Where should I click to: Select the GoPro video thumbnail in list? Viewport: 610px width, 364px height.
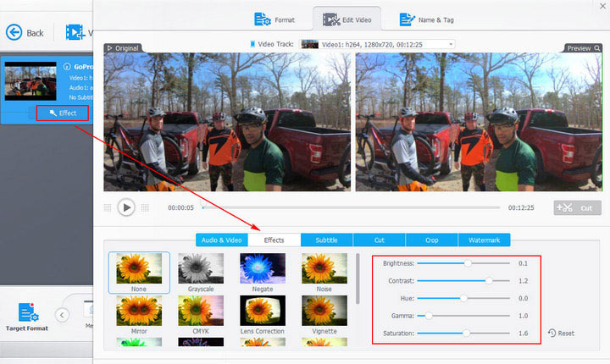(30, 81)
